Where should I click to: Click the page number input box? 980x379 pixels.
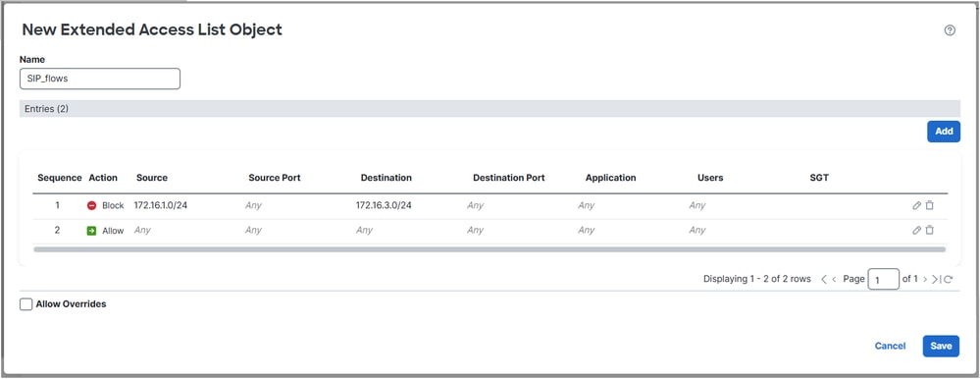pyautogui.click(x=883, y=279)
